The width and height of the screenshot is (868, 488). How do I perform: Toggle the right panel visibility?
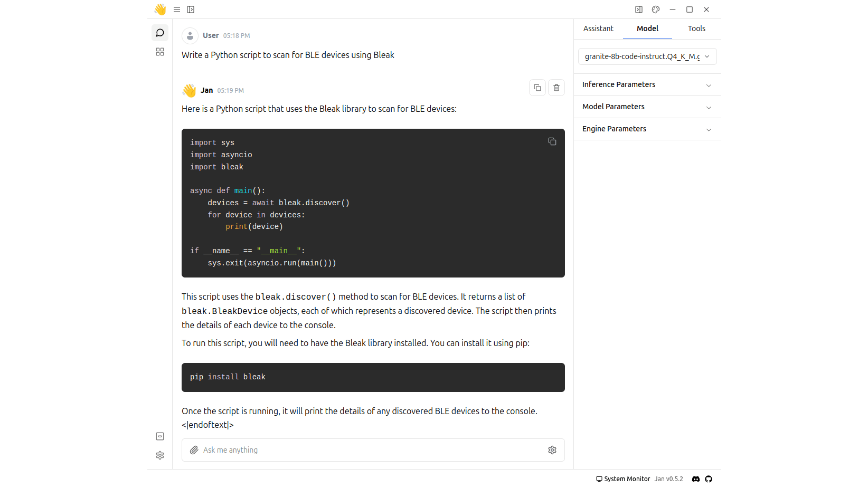[639, 9]
